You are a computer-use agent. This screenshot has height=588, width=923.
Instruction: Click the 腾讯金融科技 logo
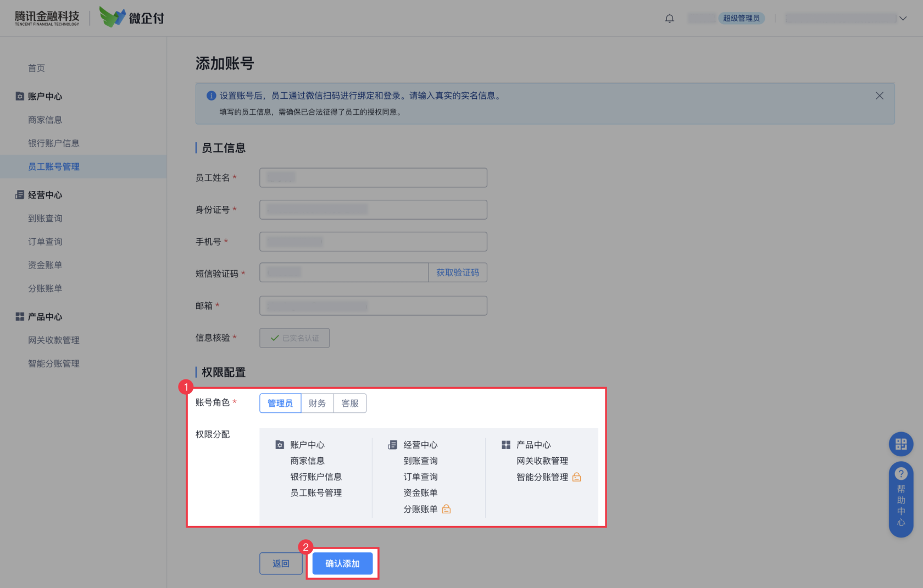click(x=47, y=18)
